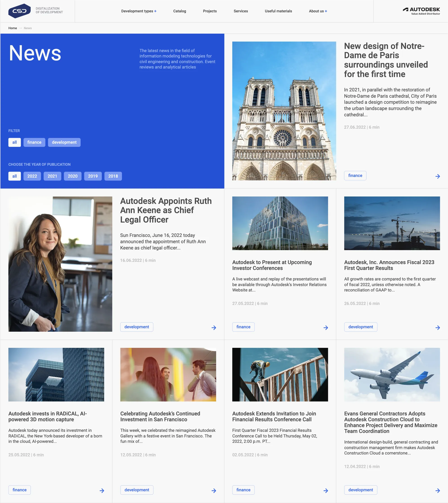448x503 pixels.
Task: Open 'Autodesk to Present at Upcoming Investor Conferences'
Action: (x=272, y=265)
